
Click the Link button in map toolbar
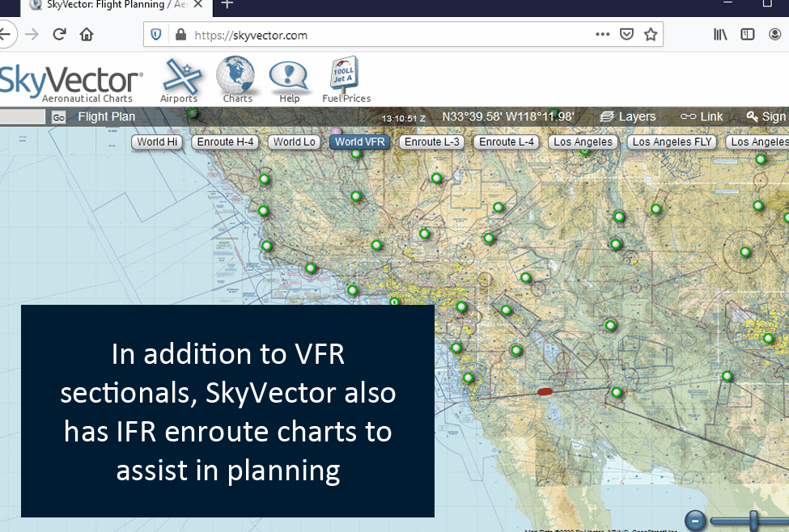tap(702, 116)
